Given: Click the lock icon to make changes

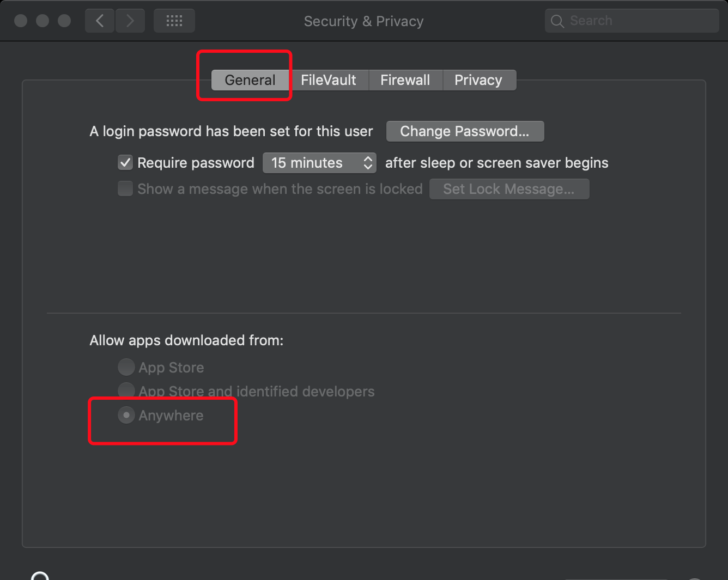Looking at the screenshot, I should tap(40, 576).
